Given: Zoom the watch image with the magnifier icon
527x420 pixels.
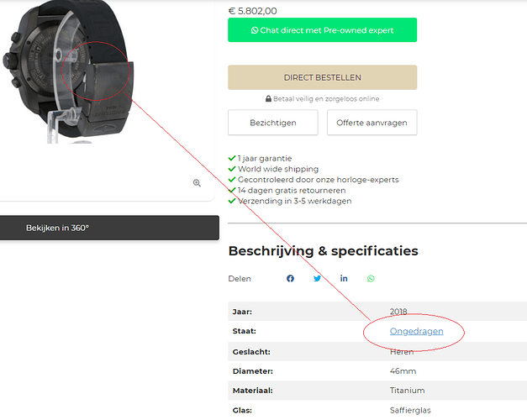Looking at the screenshot, I should [197, 182].
